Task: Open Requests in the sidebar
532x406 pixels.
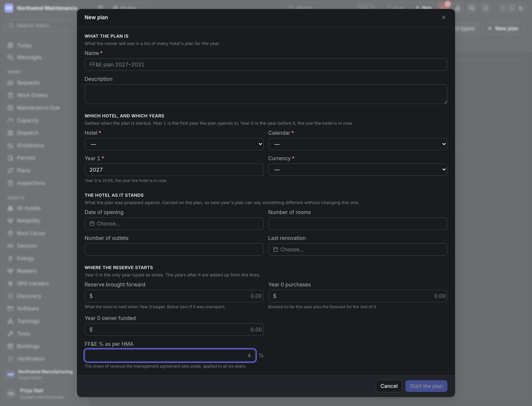Action: (x=28, y=83)
